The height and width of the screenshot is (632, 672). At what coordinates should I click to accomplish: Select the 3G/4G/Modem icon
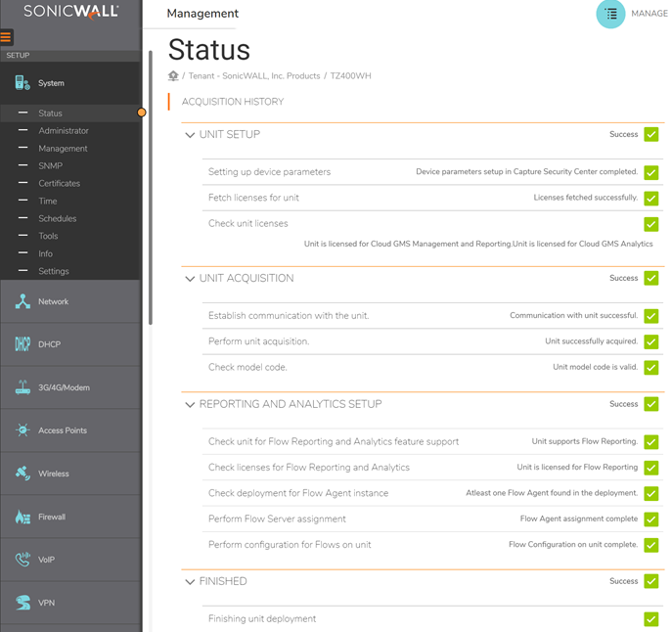tap(22, 387)
